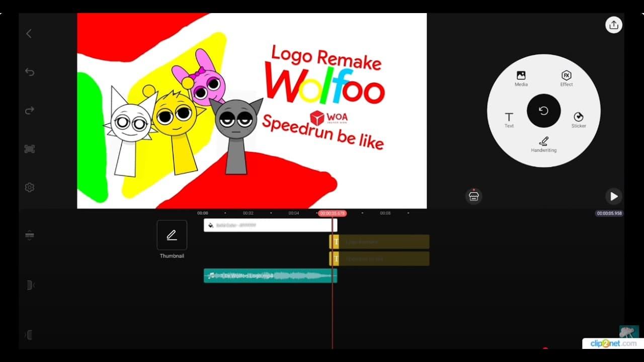Click the center replay circle button

544,111
